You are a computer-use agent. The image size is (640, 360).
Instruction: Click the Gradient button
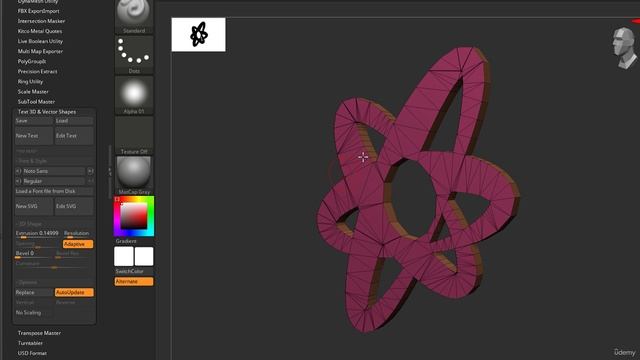click(x=126, y=241)
